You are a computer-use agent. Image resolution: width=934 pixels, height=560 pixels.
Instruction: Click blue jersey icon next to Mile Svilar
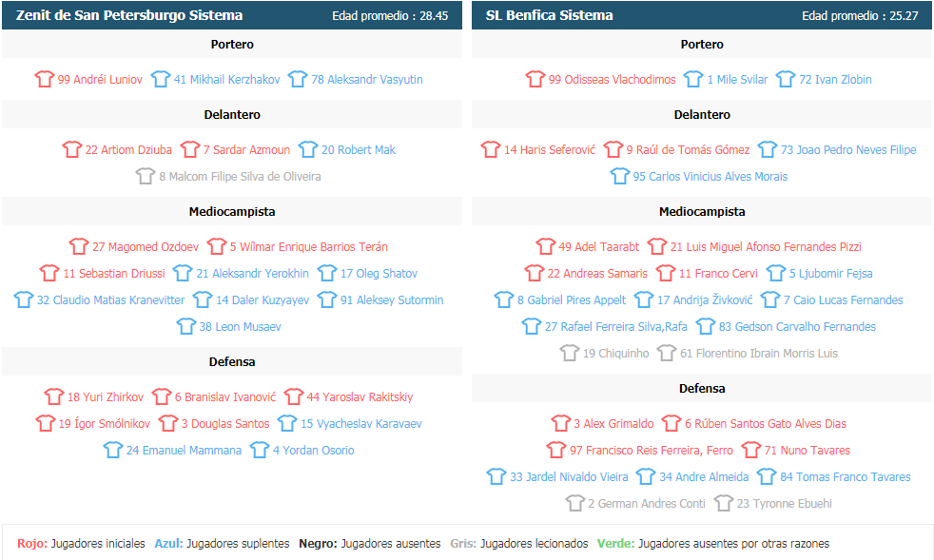tap(693, 79)
